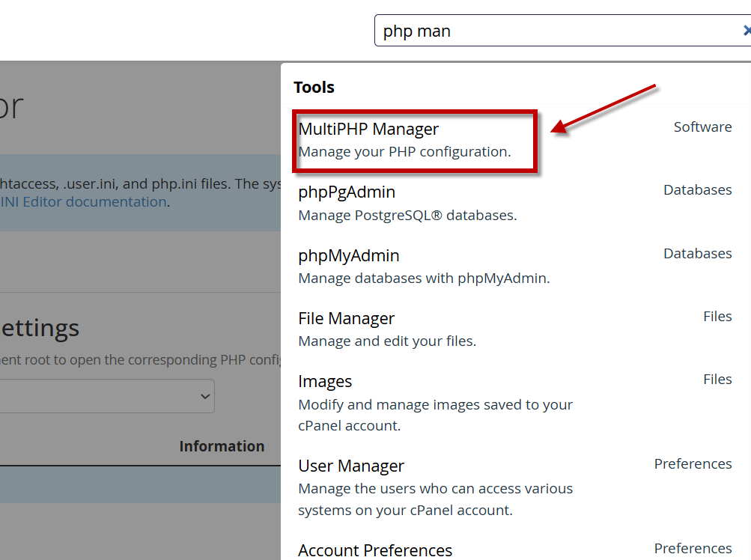This screenshot has height=560, width=751.
Task: Choose the Images tool result
Action: coord(325,382)
